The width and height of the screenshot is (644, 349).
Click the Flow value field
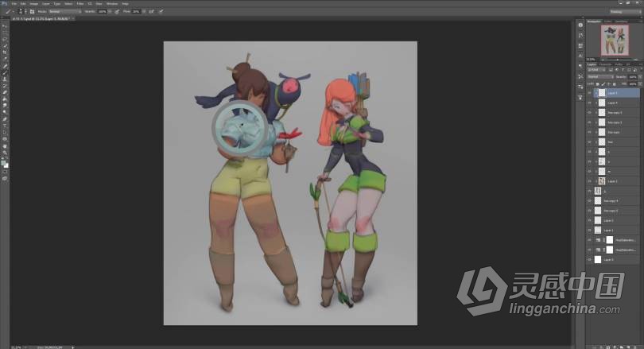pos(136,11)
